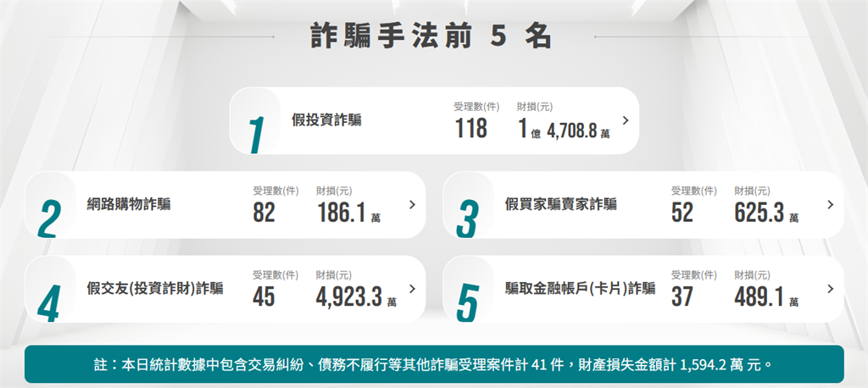Click 財損(元) label in 騙取金融帳戶(卡片)詐騙 card

point(753,275)
